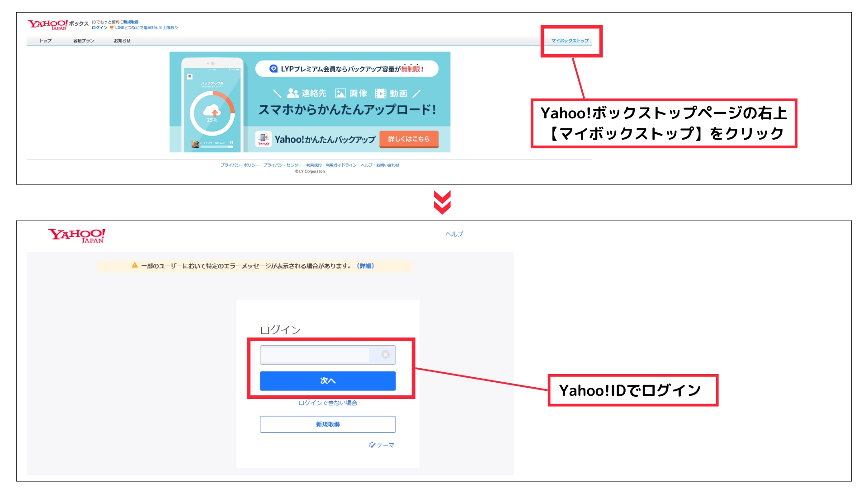Image resolution: width=868 pixels, height=488 pixels.
Task: Click the トップ navigation tab
Action: 44,41
